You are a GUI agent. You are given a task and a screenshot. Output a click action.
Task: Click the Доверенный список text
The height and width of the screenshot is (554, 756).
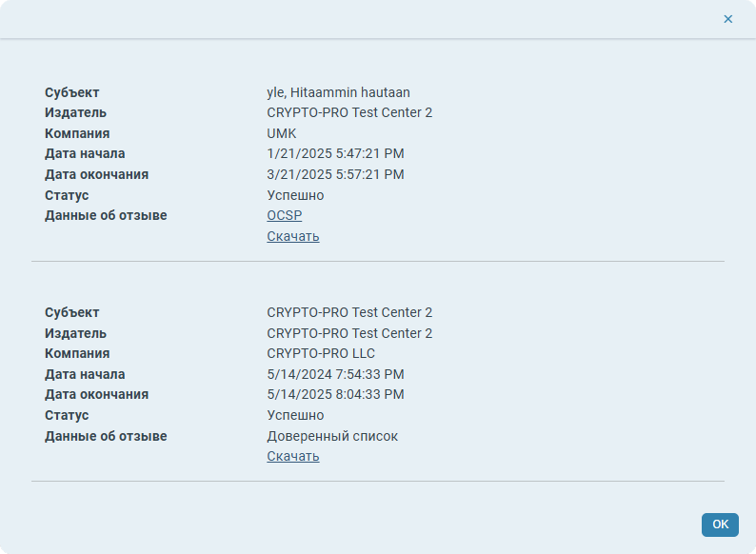(x=332, y=436)
